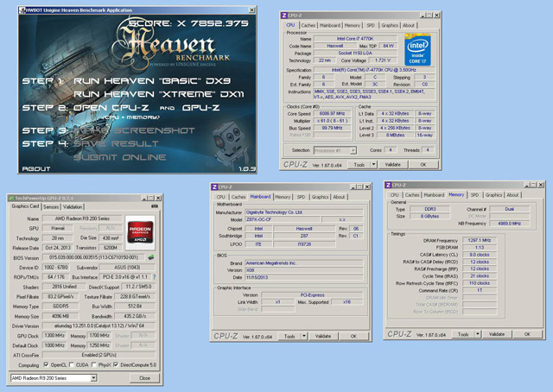553x392 pixels.
Task: Switch to Validation tab in GPU-Z
Action: [x=73, y=207]
